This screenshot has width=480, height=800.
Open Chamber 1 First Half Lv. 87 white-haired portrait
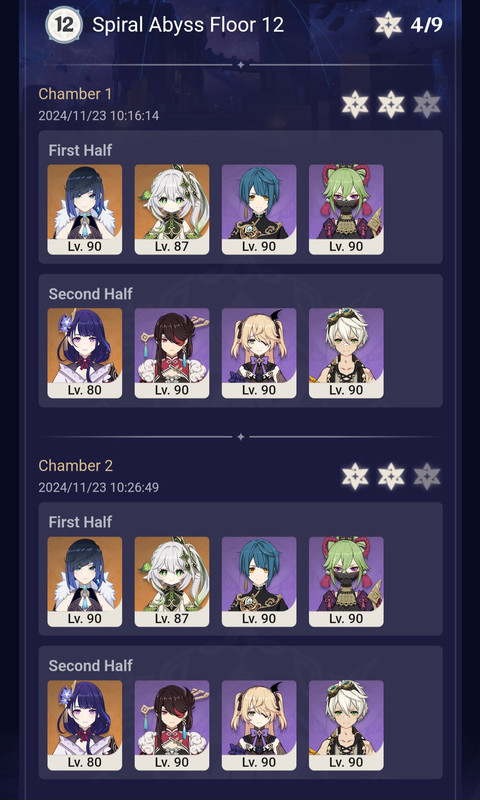172,209
